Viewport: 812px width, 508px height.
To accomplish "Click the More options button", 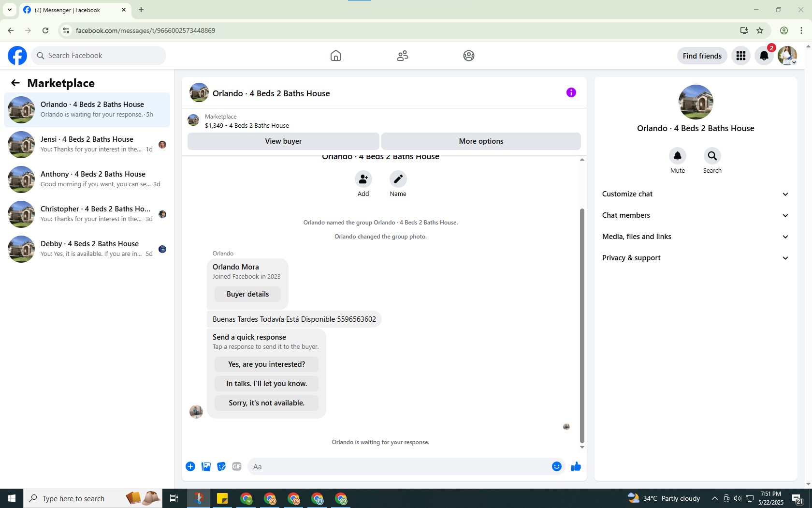I will [481, 141].
